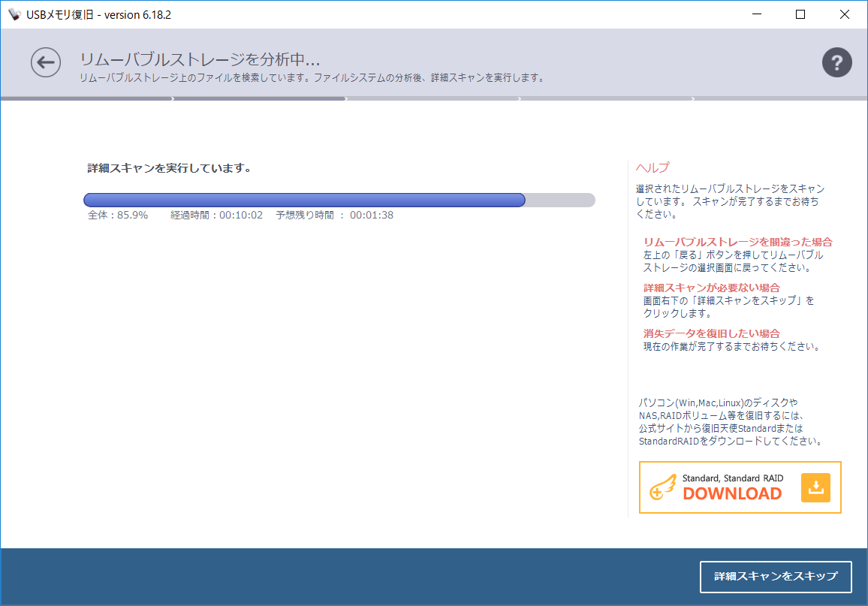Go back with the arrow button
868x606 pixels.
click(45, 62)
